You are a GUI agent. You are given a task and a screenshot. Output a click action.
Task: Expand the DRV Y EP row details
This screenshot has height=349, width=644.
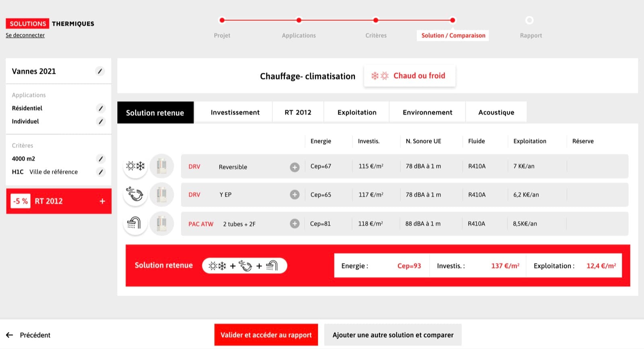coord(295,195)
